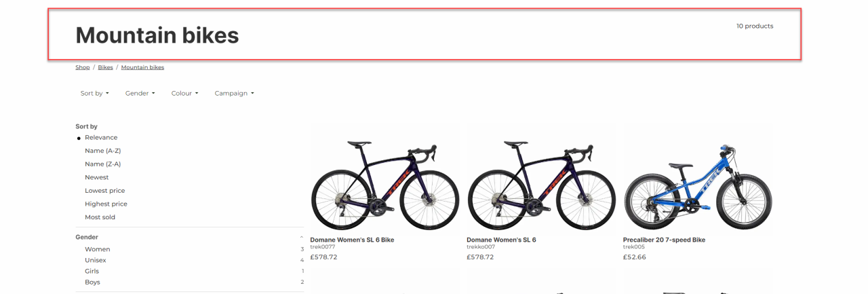Sort by Most sold

[x=100, y=217]
